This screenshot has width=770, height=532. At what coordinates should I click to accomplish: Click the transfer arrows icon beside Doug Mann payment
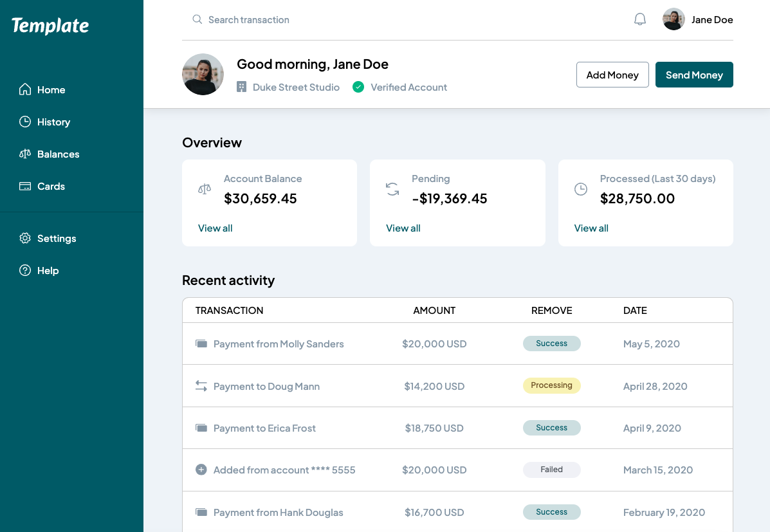[x=201, y=386]
